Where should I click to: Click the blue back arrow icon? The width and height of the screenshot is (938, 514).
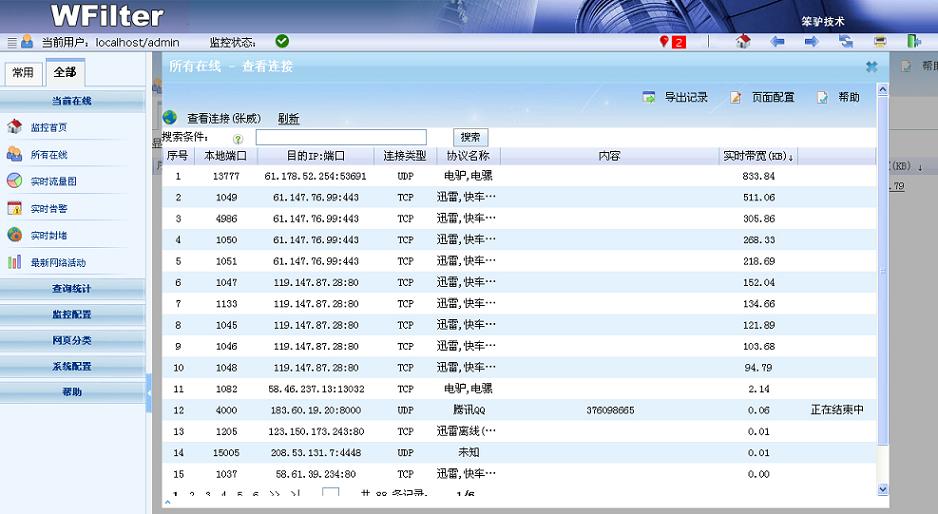pos(777,42)
